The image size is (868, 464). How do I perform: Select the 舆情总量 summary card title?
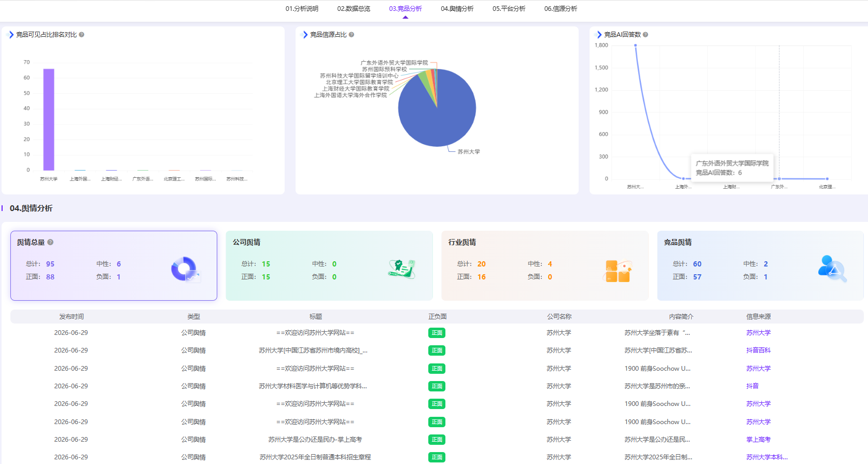31,242
